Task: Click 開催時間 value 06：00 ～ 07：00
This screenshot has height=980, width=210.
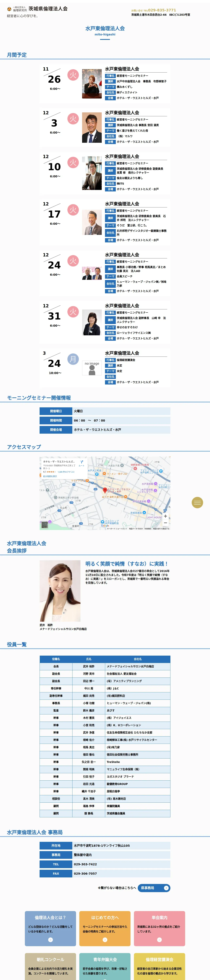Action: coord(90,420)
